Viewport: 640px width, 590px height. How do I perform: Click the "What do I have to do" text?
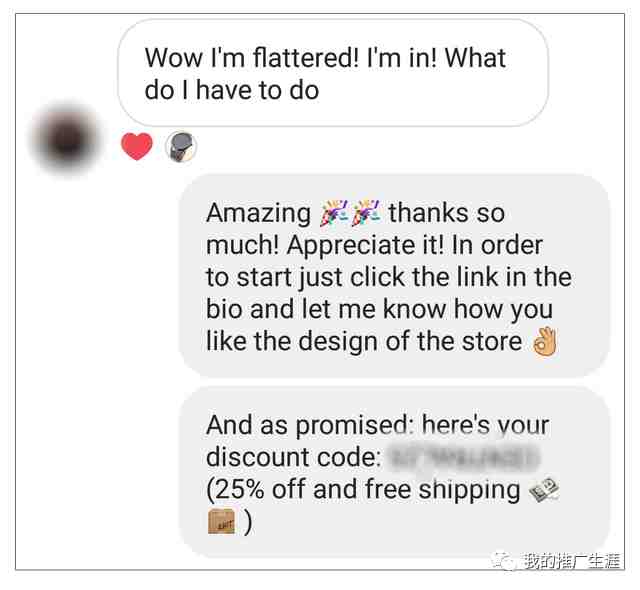pyautogui.click(x=325, y=74)
